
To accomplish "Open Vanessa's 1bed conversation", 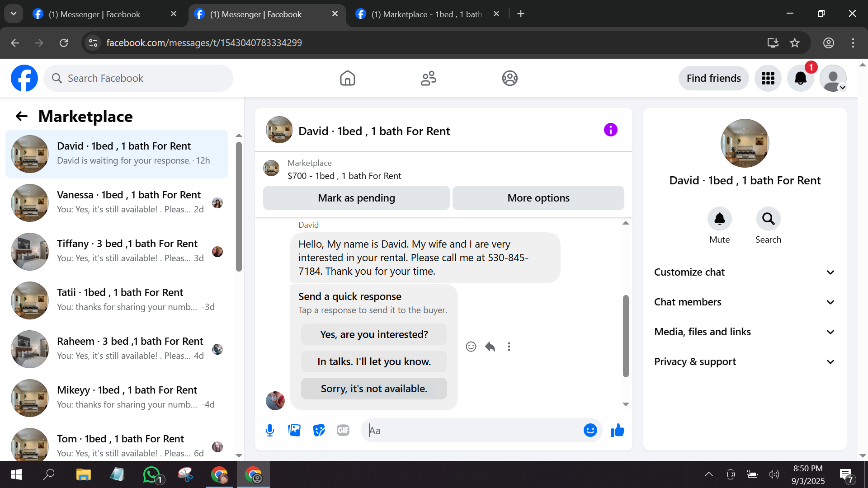I will tap(117, 203).
